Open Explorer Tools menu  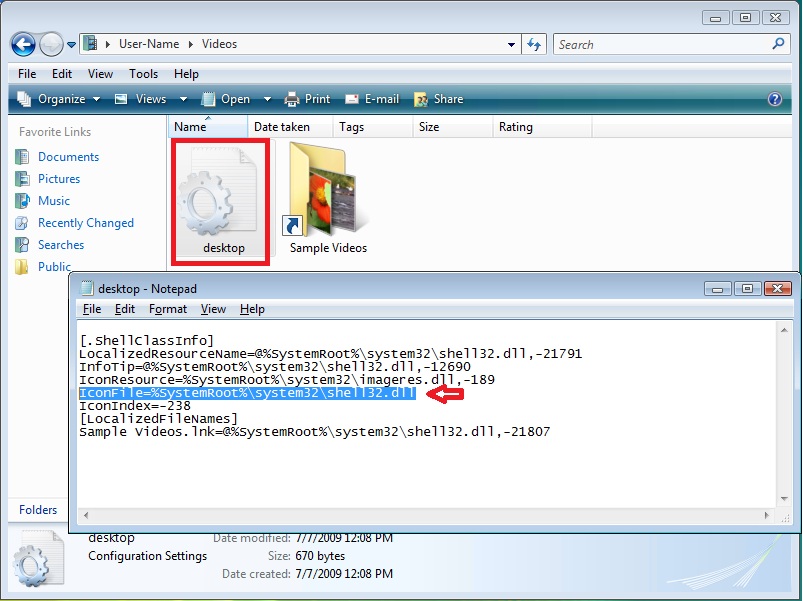pos(143,74)
